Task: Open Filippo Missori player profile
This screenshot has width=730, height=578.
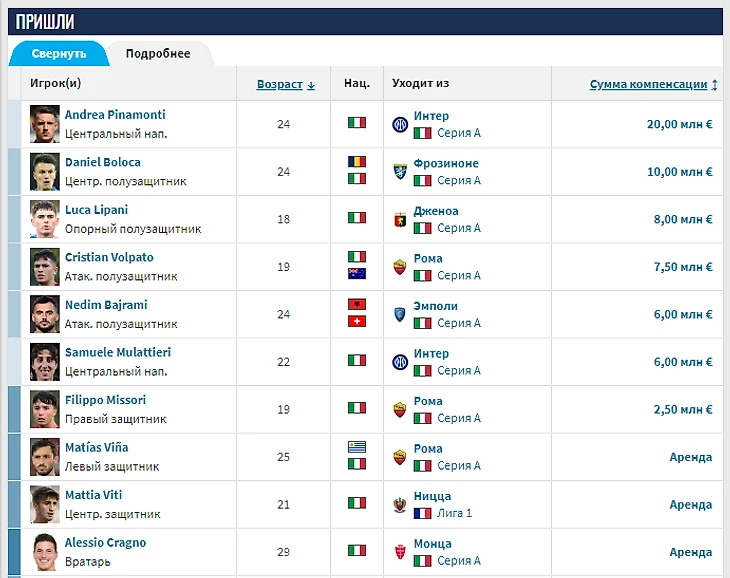Action: click(105, 400)
